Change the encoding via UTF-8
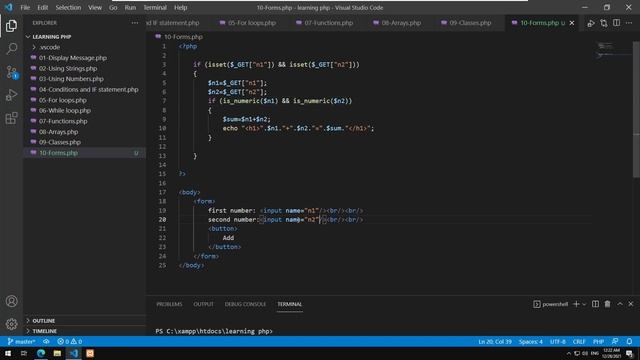The width and height of the screenshot is (640, 360). click(558, 342)
